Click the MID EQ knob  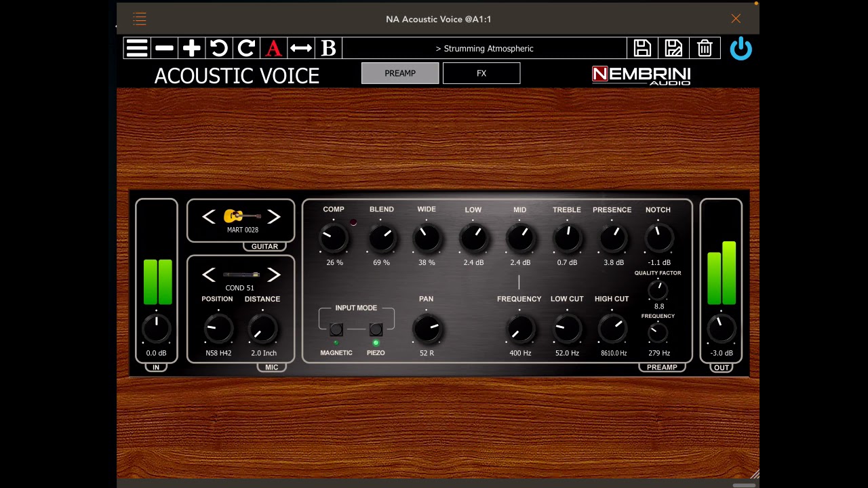[520, 237]
